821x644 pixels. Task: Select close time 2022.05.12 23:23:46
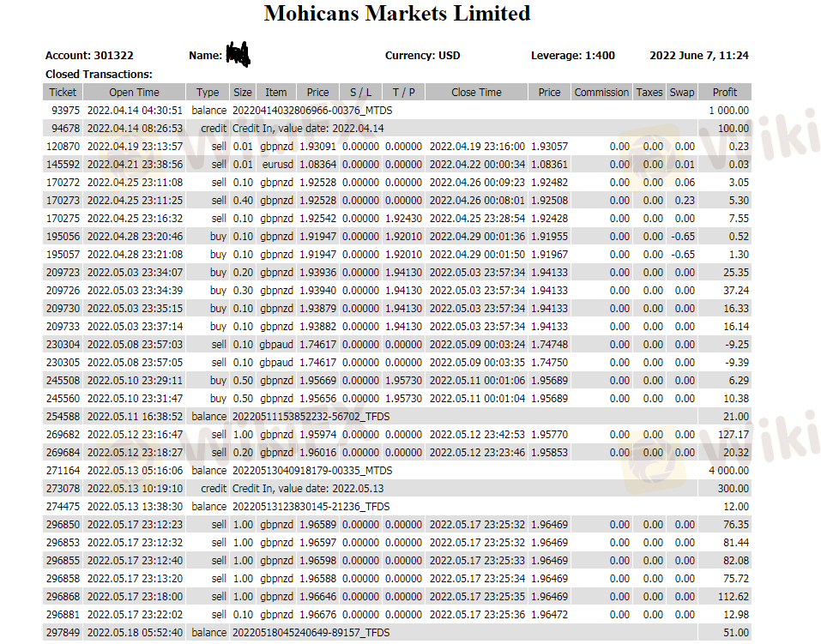coord(478,453)
